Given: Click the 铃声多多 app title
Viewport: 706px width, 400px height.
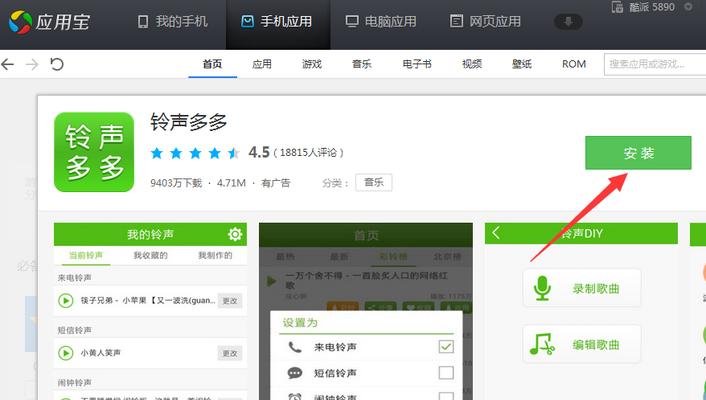Looking at the screenshot, I should (x=189, y=123).
